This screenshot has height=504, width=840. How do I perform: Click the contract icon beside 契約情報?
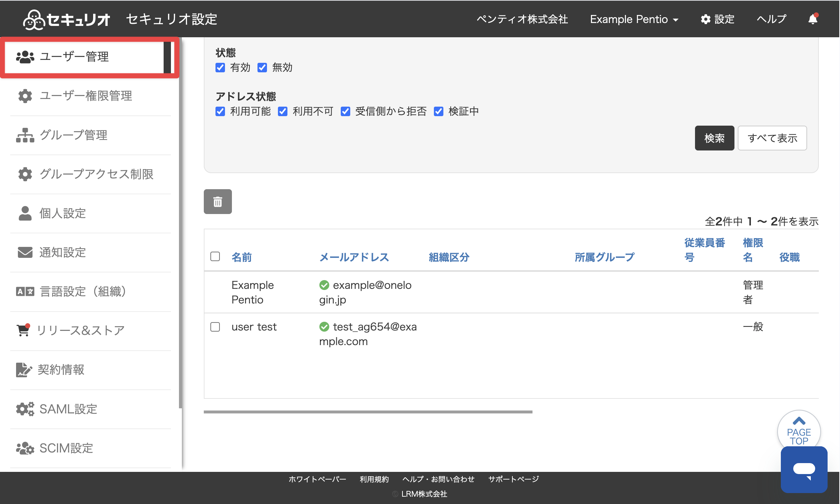click(24, 370)
